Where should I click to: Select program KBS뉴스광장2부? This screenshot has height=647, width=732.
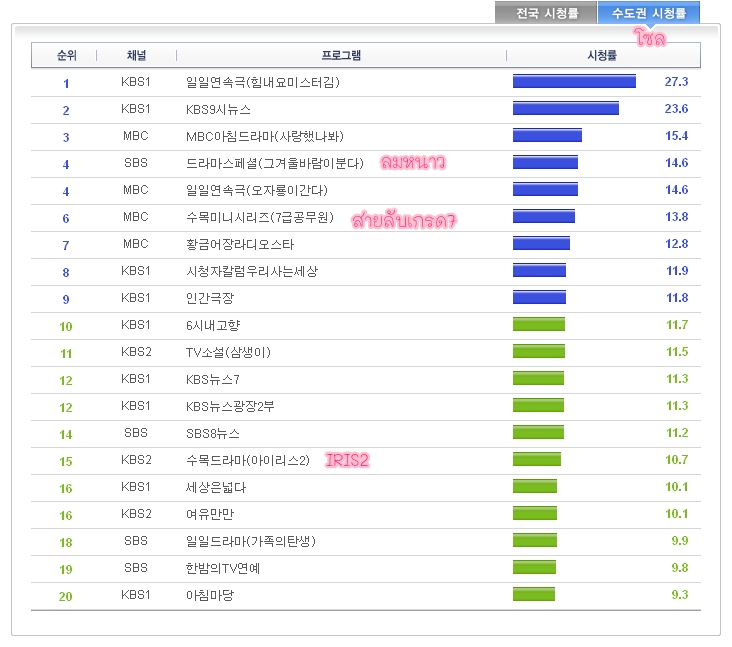pyautogui.click(x=230, y=407)
